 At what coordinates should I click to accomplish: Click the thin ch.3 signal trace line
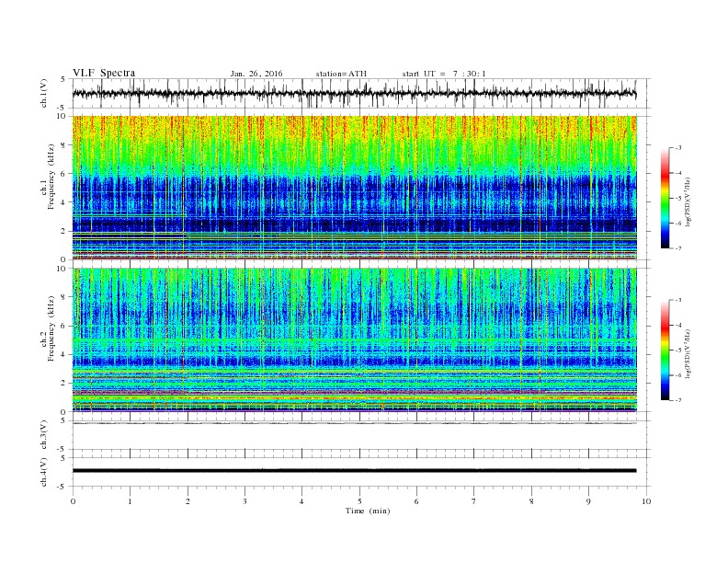coord(354,423)
